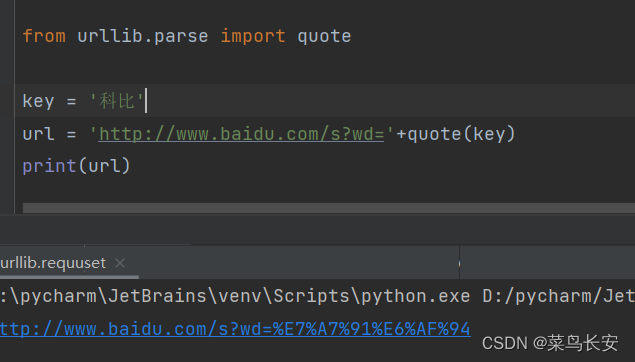Close the urllib.requuset run tab
Viewport: 635px width, 362px height.
point(120,264)
